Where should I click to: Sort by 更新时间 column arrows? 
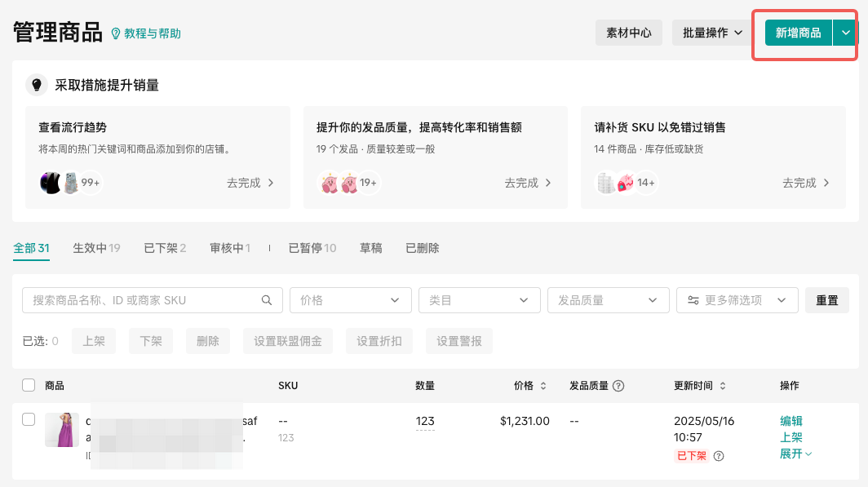[x=723, y=386]
